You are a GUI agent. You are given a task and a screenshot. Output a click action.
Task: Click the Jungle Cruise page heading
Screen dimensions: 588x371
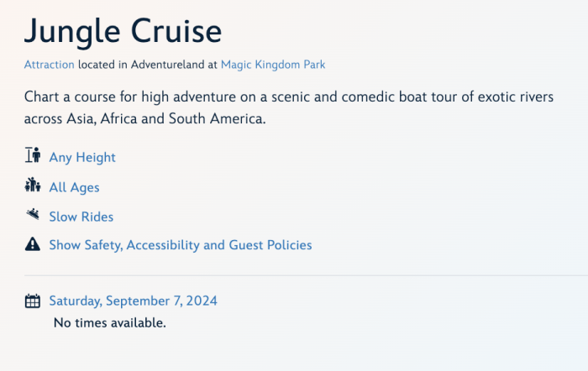tap(123, 31)
